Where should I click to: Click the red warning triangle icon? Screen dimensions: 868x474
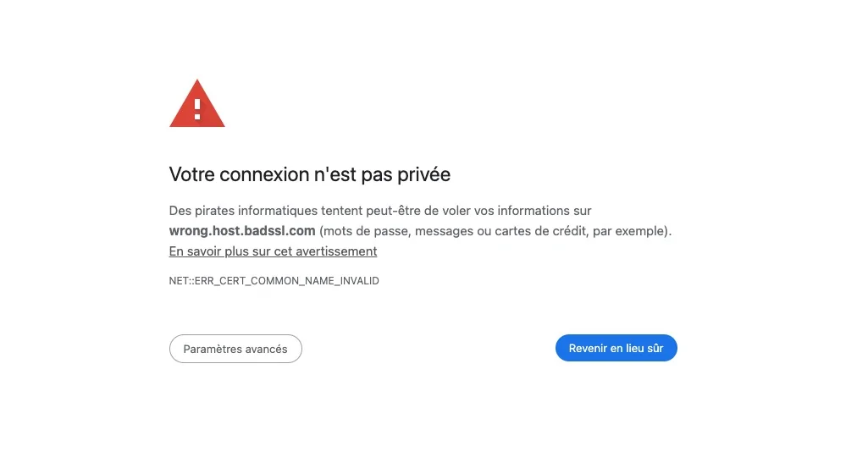coord(196,105)
